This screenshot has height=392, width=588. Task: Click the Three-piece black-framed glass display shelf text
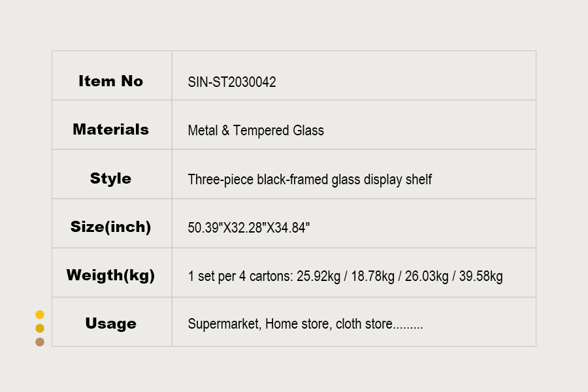click(x=310, y=179)
